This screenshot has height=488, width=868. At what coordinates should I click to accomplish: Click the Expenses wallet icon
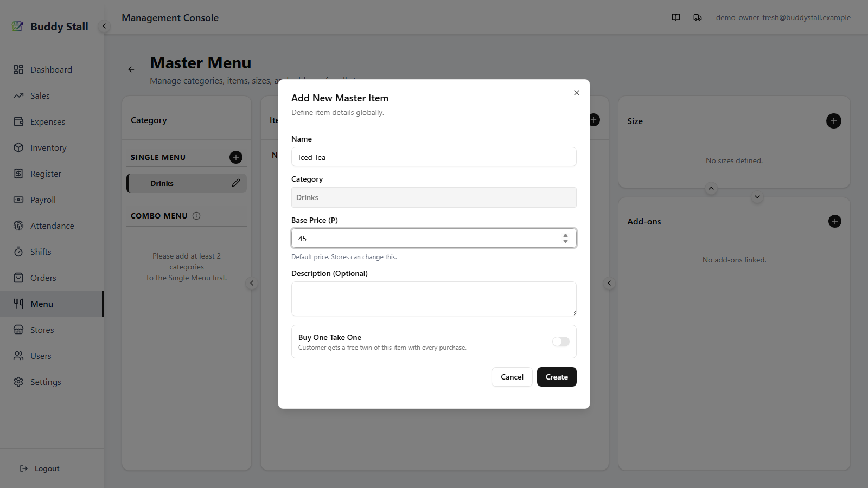tap(18, 121)
